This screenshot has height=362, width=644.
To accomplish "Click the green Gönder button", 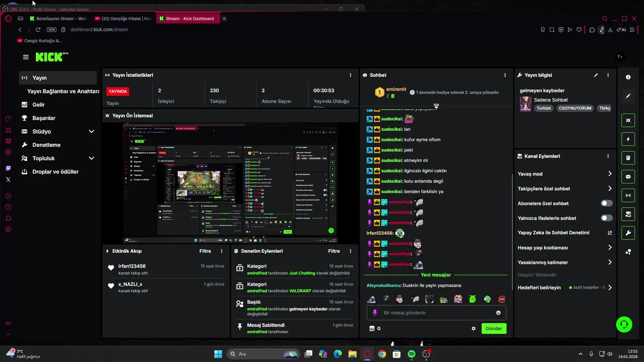I will (494, 328).
